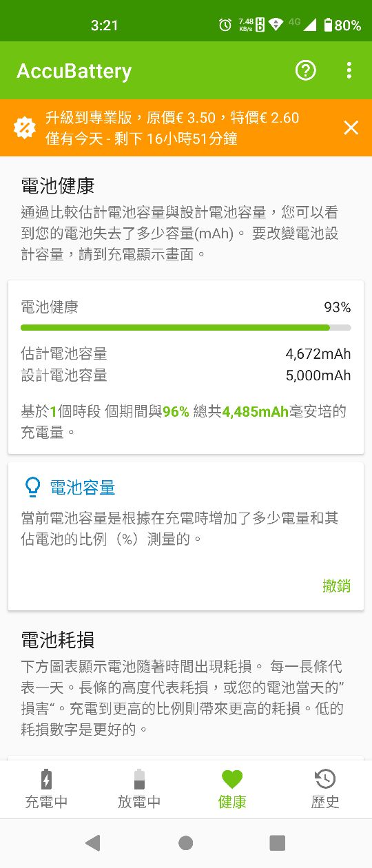Tap the green battery health progress bar
This screenshot has width=372, height=868.
click(186, 328)
